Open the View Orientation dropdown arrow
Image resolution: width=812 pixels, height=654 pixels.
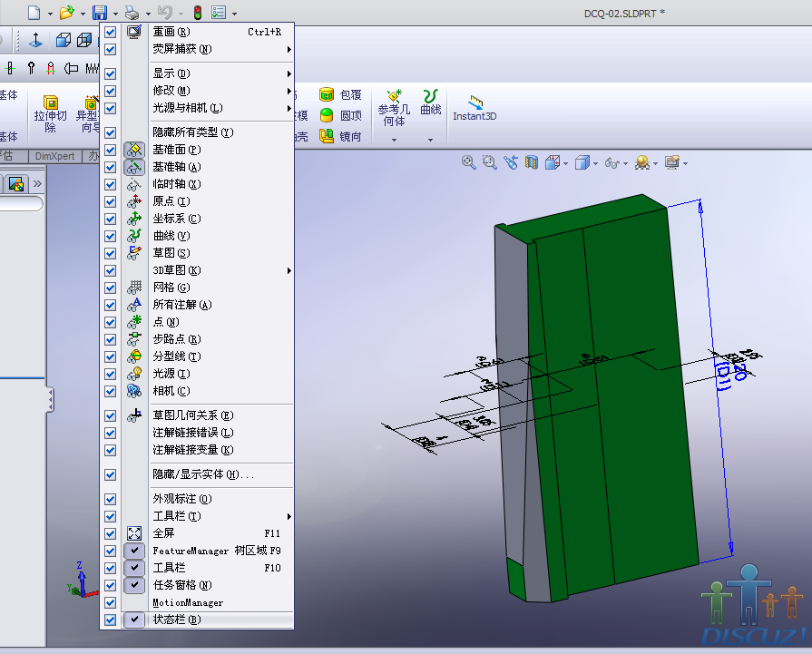click(565, 163)
